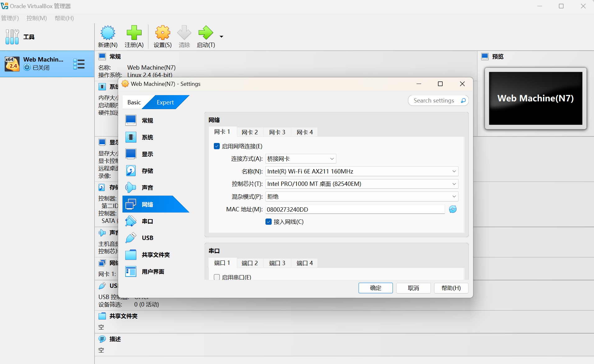
Task: Open the 帮助(H) menu in menu bar
Action: (x=64, y=18)
